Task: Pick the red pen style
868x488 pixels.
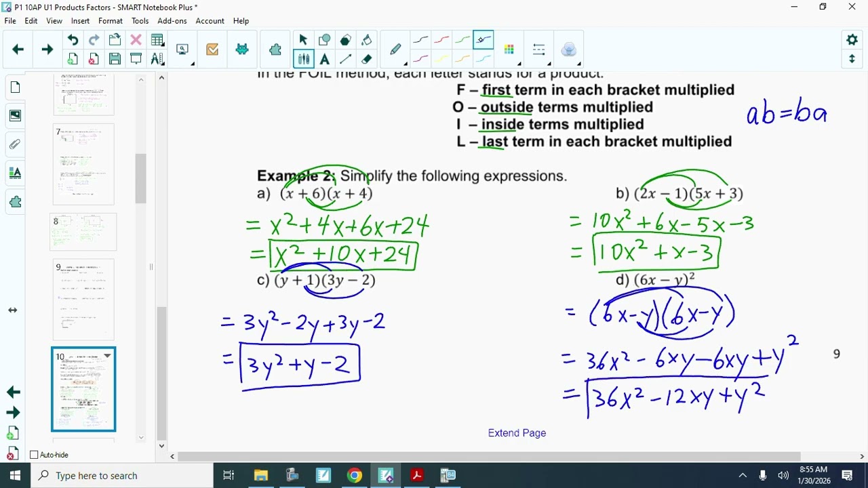Action: [x=441, y=40]
